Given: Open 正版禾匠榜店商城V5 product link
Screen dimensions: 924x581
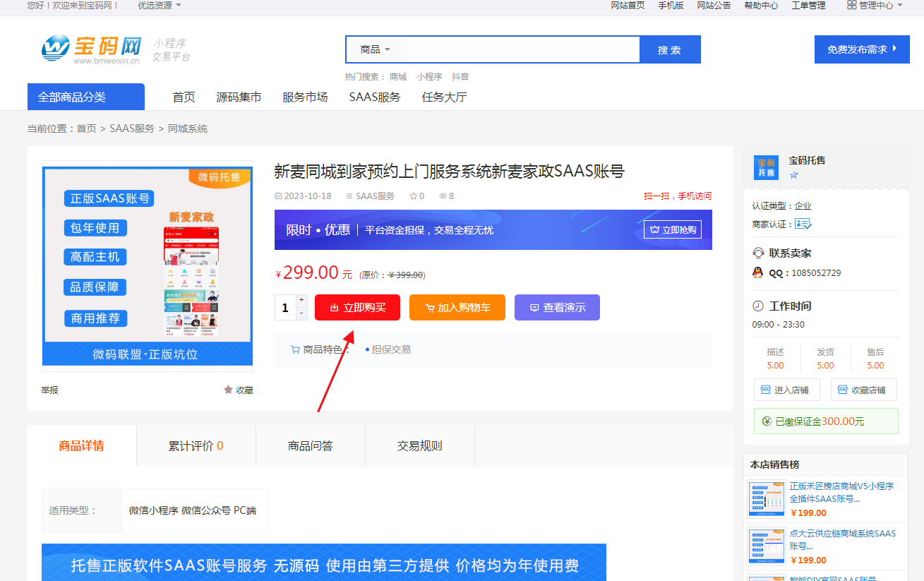Looking at the screenshot, I should (841, 492).
